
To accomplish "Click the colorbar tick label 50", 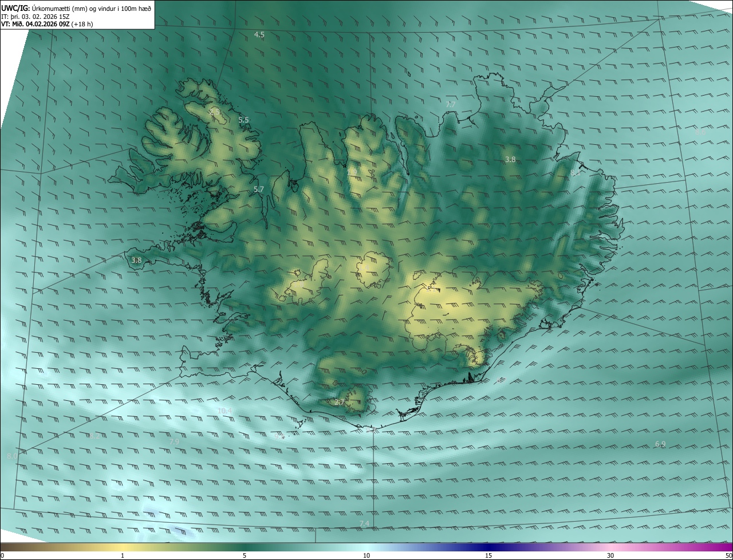I will [x=728, y=555].
